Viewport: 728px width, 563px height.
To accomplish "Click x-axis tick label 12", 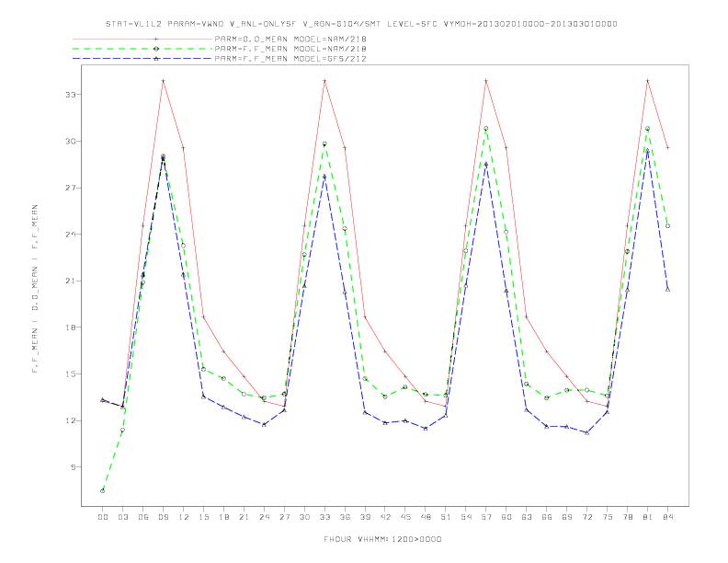I will pyautogui.click(x=184, y=517).
